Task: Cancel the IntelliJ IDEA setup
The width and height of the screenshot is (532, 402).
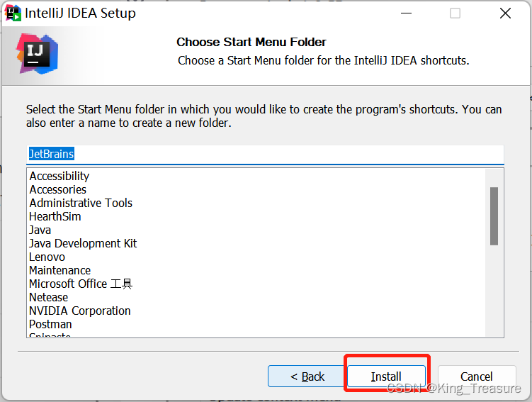Action: click(477, 376)
